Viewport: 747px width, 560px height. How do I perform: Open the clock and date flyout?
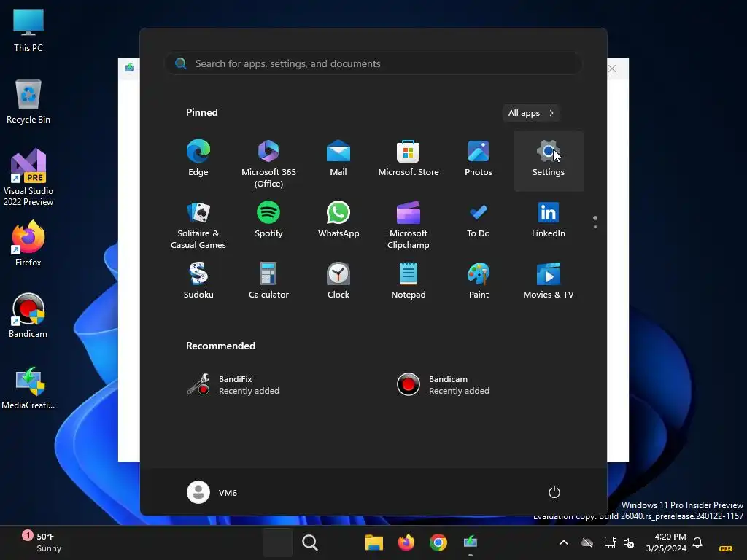tap(666, 542)
